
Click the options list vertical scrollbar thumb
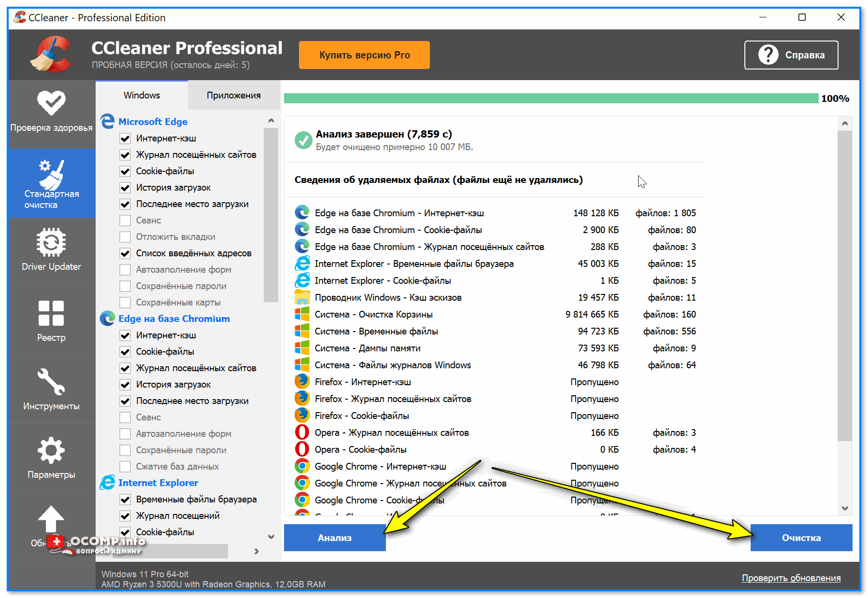coord(271,215)
